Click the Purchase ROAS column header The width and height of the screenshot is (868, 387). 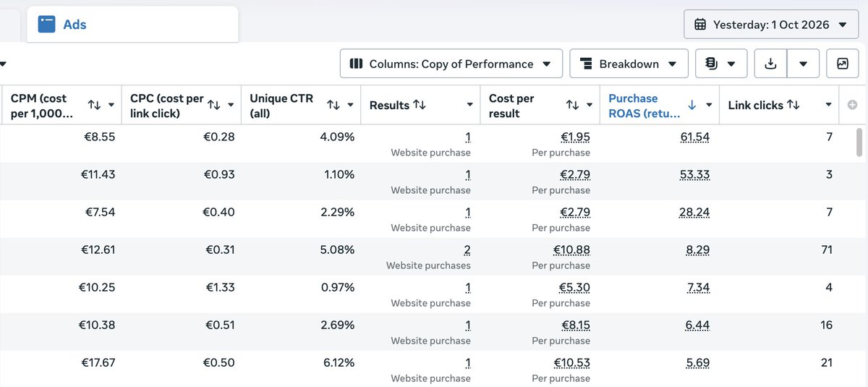660,105
